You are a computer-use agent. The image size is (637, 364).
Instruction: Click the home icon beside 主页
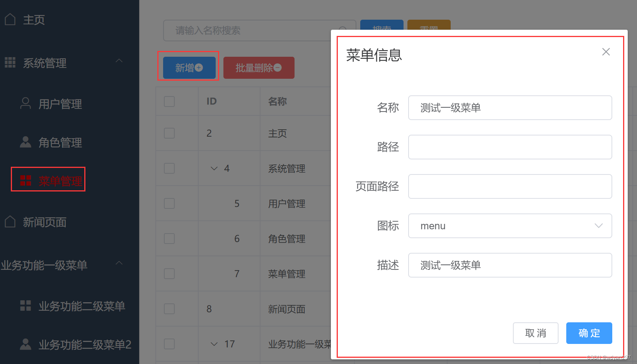[10, 19]
